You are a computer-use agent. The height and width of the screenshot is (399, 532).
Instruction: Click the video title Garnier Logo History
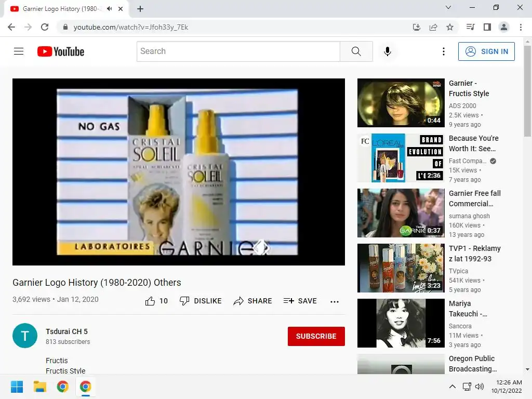[97, 282]
